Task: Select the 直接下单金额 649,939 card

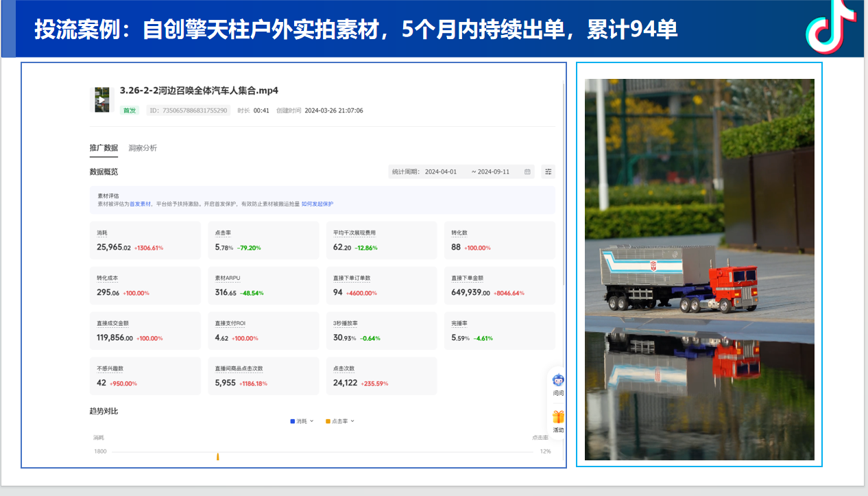Action: pos(500,285)
